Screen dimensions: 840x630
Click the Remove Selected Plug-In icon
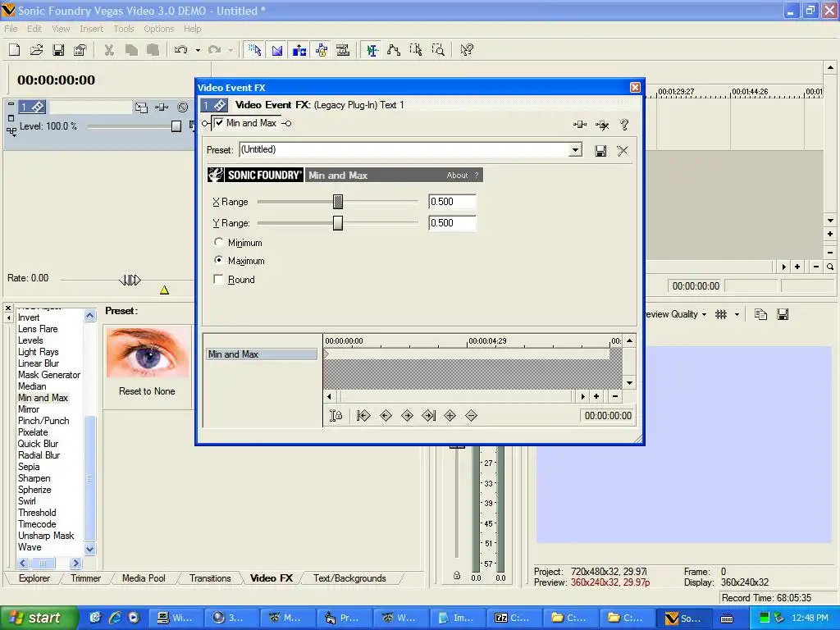point(602,125)
